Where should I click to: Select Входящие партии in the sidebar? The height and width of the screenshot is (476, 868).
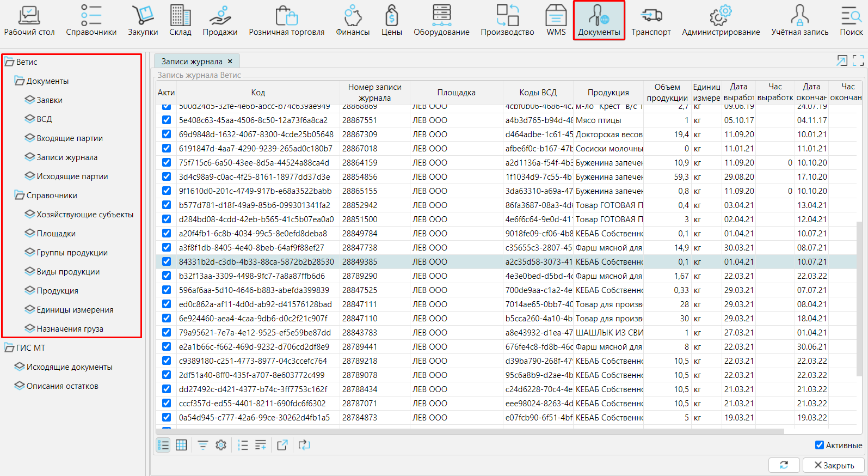click(x=69, y=138)
